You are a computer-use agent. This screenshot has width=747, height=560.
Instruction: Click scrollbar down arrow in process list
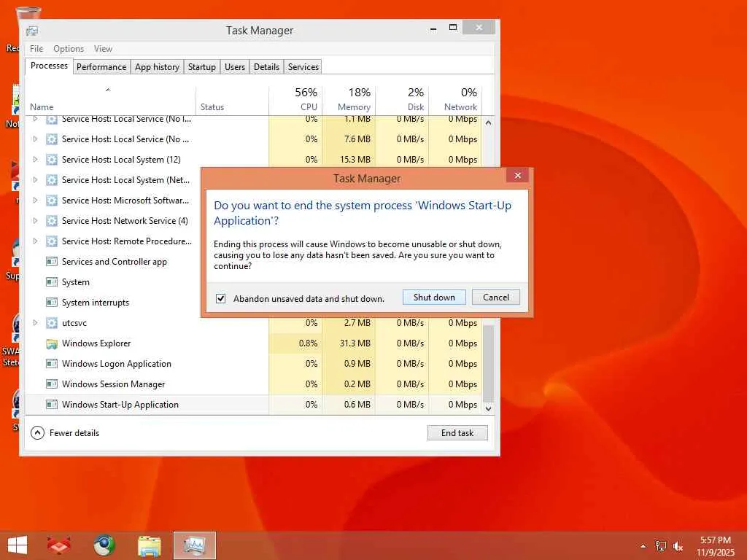click(488, 408)
